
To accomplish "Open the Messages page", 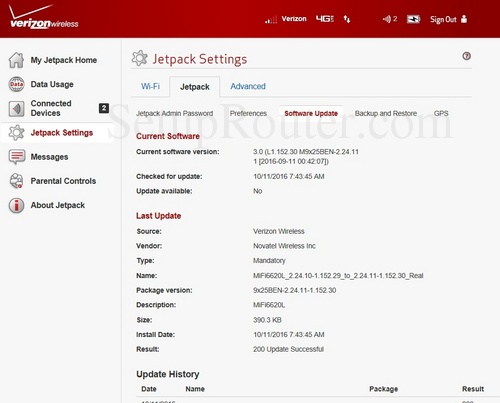I will click(x=49, y=157).
